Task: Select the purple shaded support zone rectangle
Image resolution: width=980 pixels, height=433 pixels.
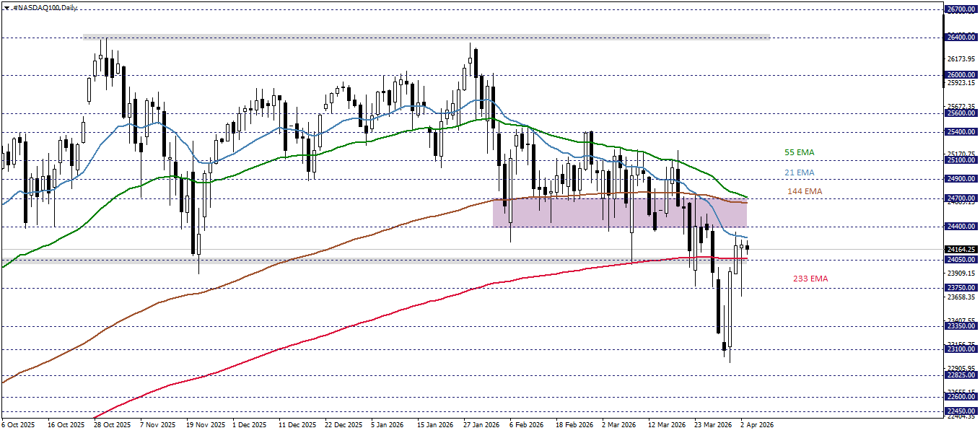Action: tap(621, 213)
